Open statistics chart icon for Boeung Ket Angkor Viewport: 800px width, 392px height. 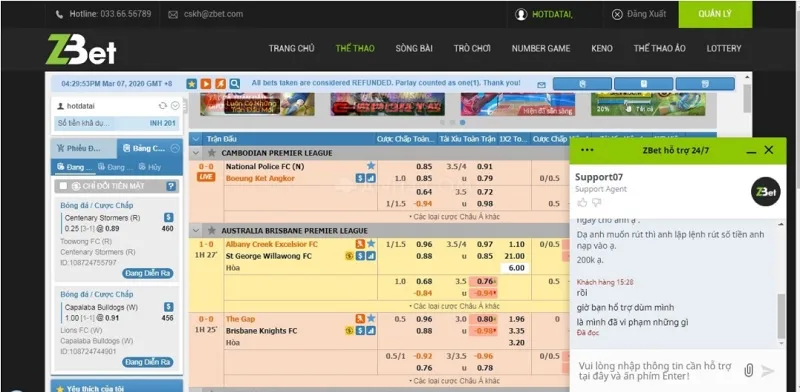pos(371,178)
